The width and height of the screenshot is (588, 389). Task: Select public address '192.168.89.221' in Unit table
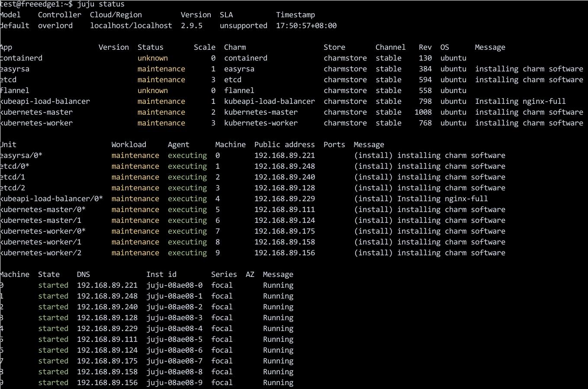coord(285,155)
